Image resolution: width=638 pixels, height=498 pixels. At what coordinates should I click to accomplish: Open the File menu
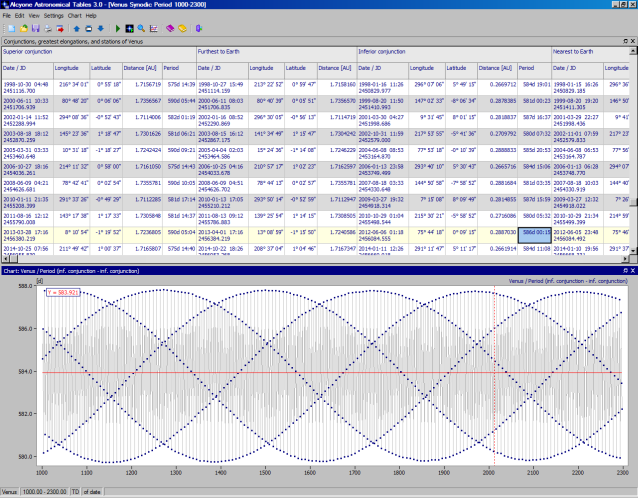(9, 16)
